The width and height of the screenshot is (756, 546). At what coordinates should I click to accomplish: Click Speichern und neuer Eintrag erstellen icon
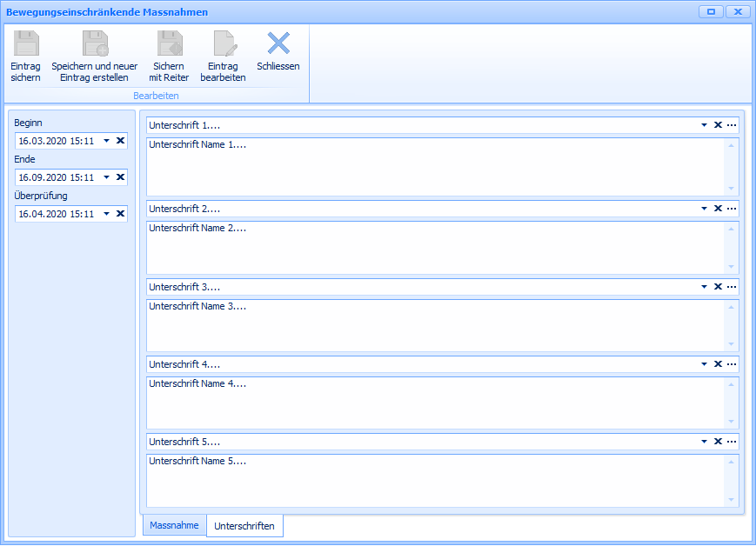[x=94, y=44]
